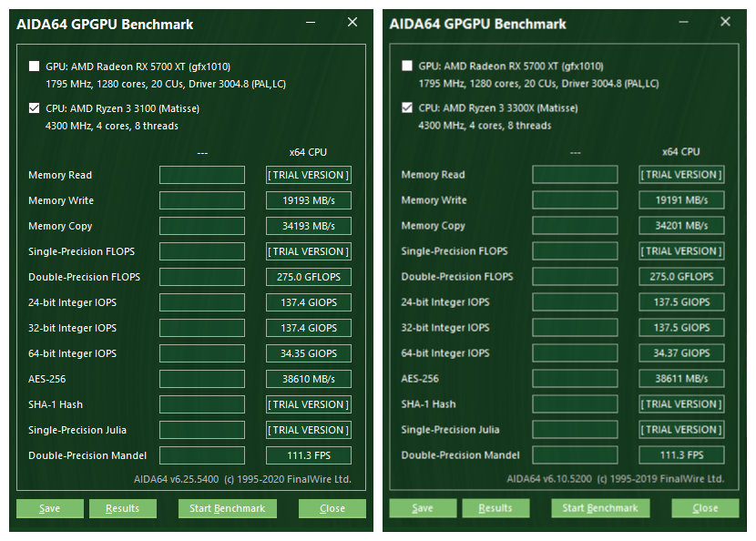Click the bottom Close button in the right window
Screen dimensions: 756x541
click(705, 508)
